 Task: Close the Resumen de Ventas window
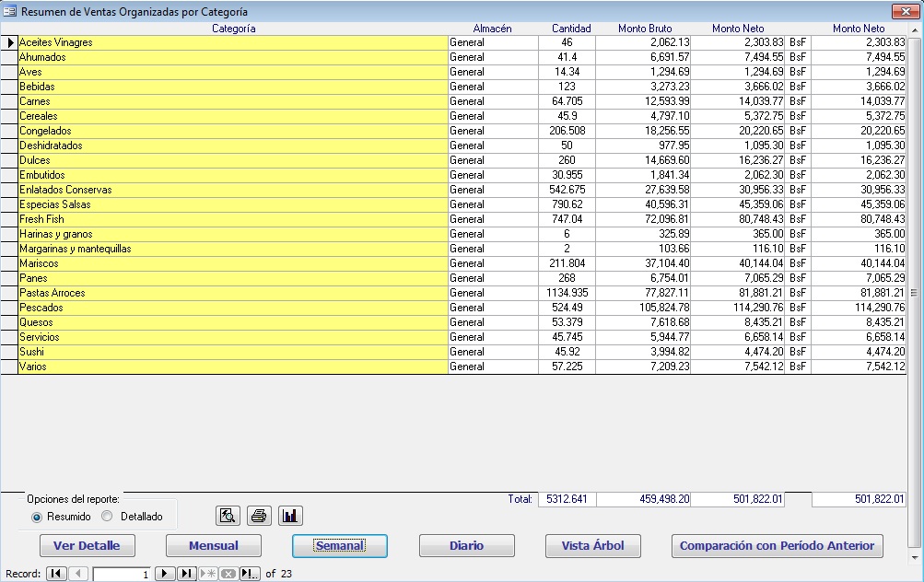905,11
